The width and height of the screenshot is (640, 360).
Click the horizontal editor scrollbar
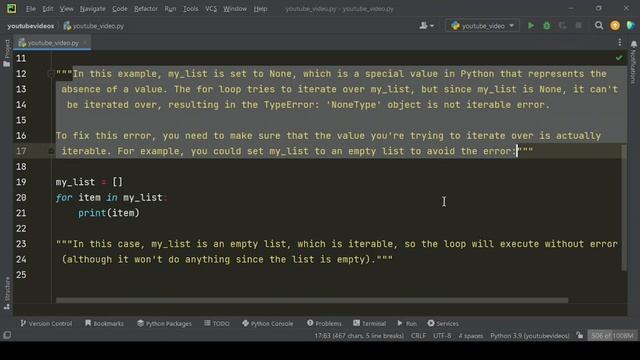point(312,300)
